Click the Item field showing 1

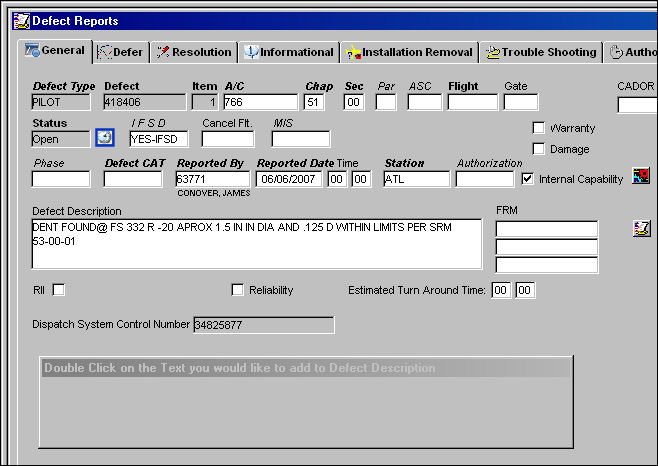pyautogui.click(x=205, y=102)
